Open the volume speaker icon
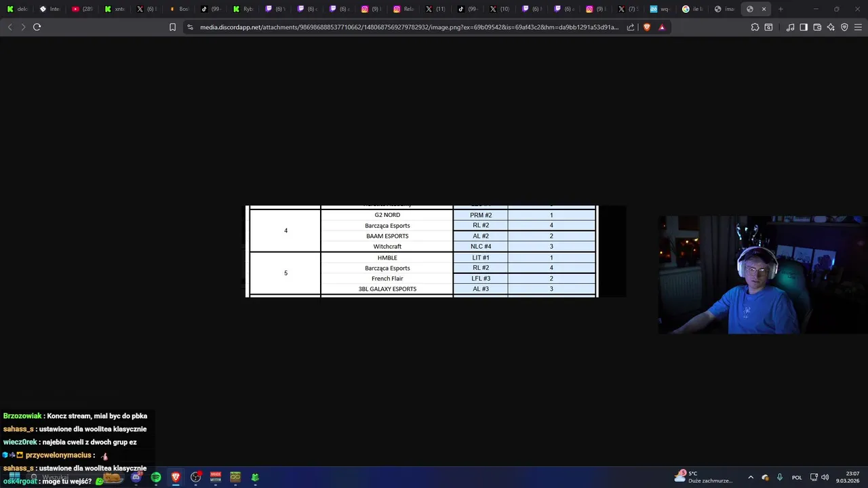868x488 pixels. pos(825,477)
